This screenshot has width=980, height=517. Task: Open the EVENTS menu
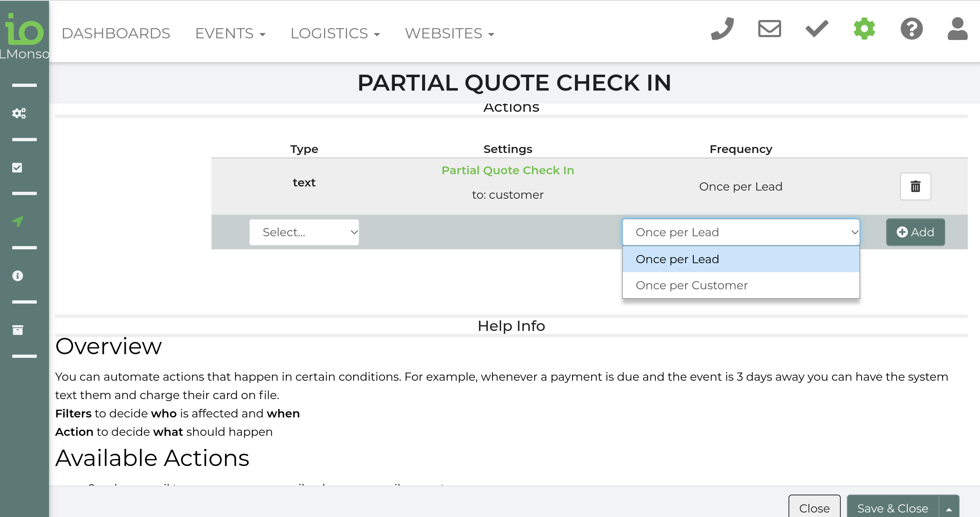[x=230, y=33]
